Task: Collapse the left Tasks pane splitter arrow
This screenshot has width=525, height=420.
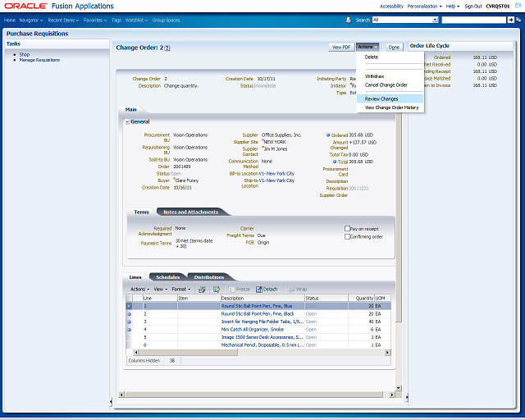Action: [111, 401]
